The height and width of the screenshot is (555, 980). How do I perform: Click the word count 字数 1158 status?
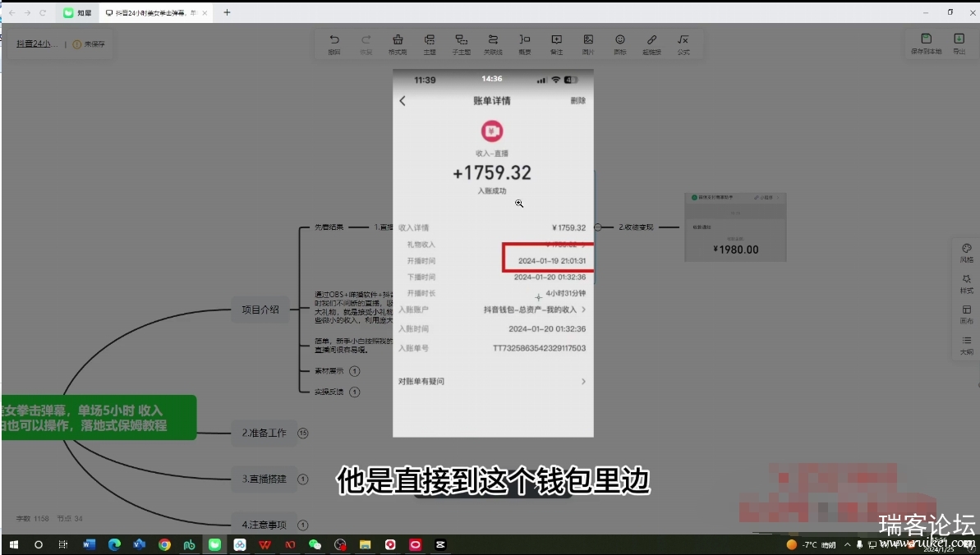coord(33,519)
